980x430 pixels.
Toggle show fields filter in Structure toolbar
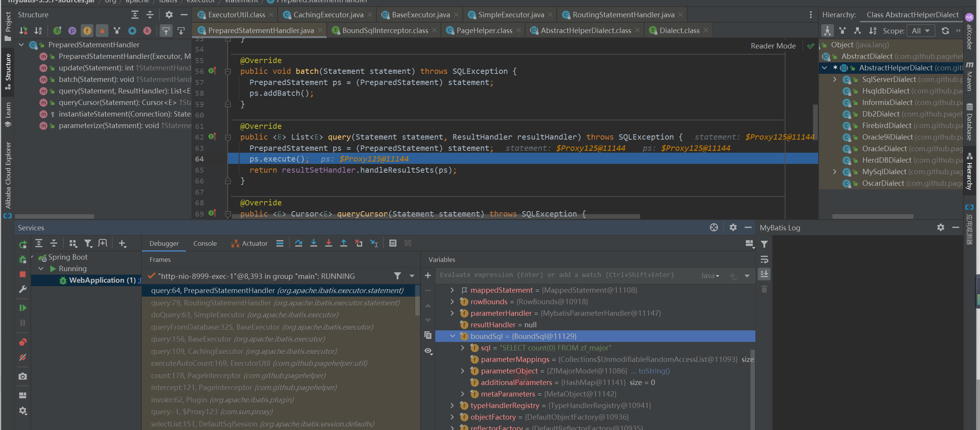[87, 31]
